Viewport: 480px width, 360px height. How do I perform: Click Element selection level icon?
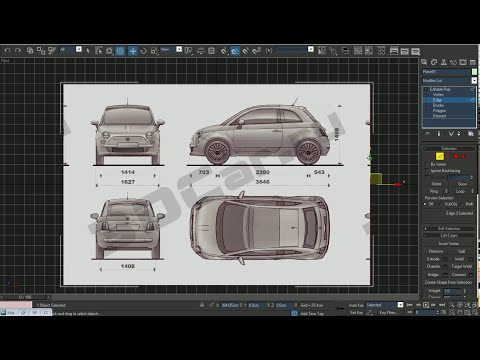[464, 156]
